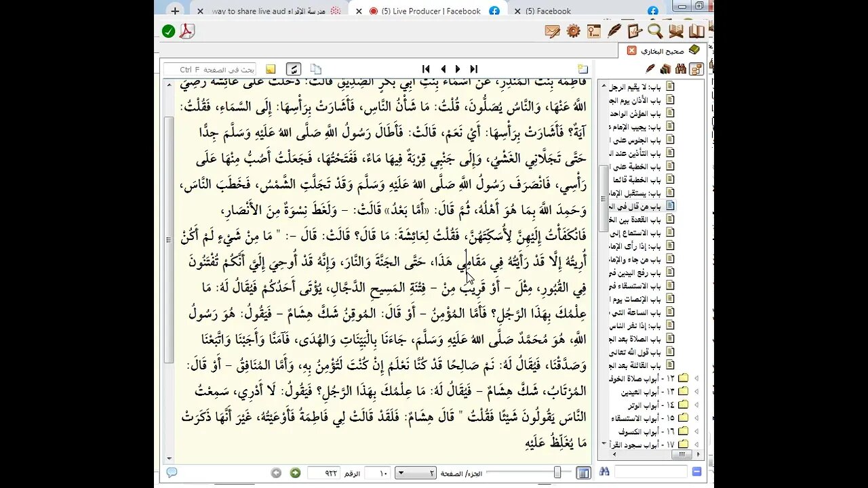Click the book reader icon
868x488 pixels.
point(676,31)
